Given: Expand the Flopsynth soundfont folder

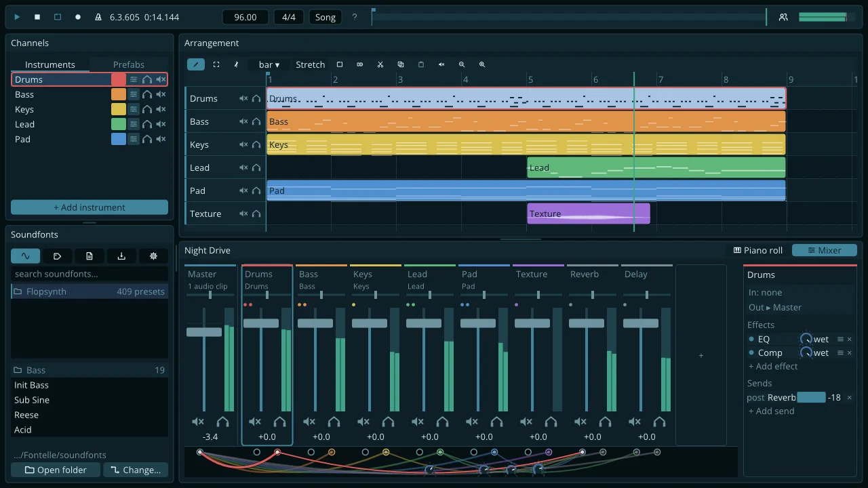Looking at the screenshot, I should [90, 291].
